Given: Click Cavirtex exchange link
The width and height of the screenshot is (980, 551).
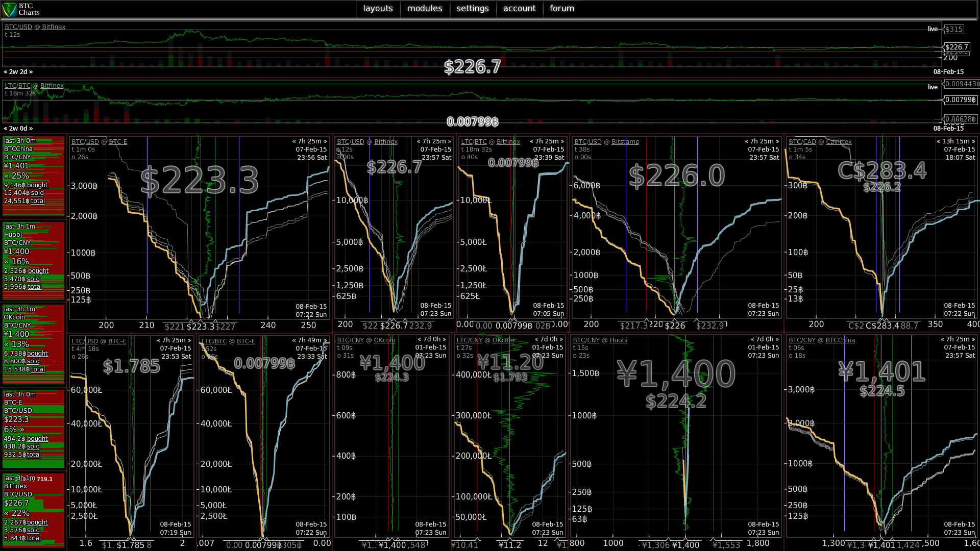Looking at the screenshot, I should (839, 142).
